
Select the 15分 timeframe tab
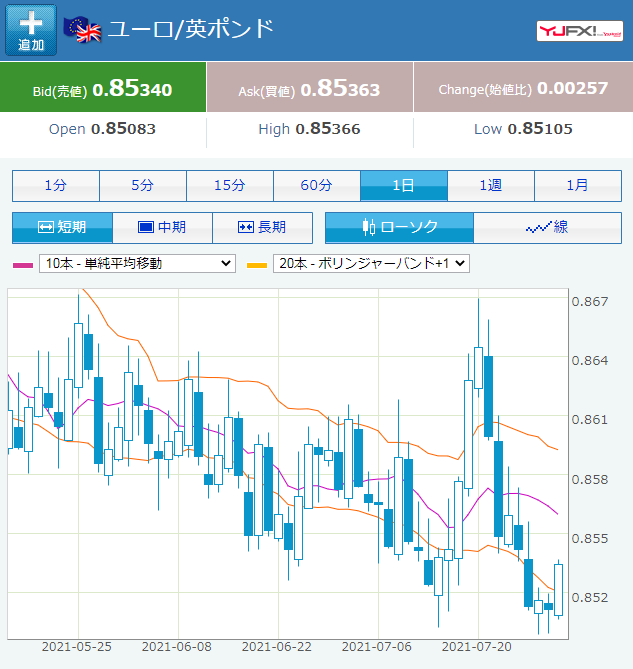230,186
